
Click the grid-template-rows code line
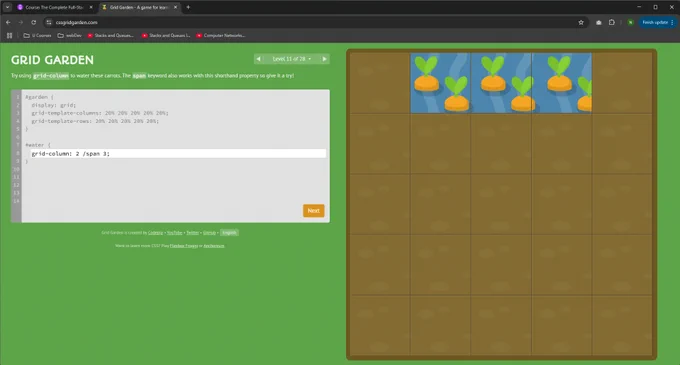click(x=95, y=121)
